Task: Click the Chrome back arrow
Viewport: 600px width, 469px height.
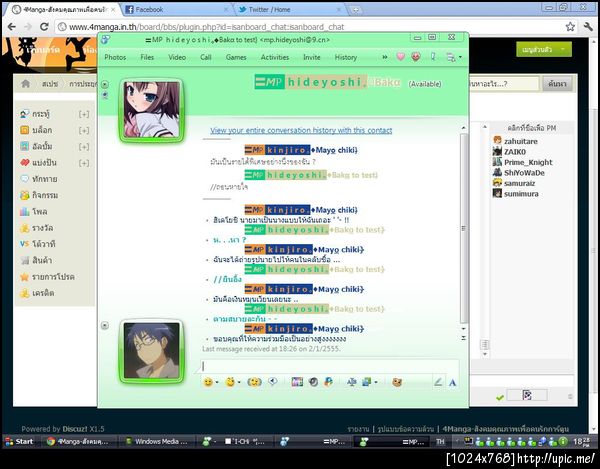Action: (x=11, y=27)
